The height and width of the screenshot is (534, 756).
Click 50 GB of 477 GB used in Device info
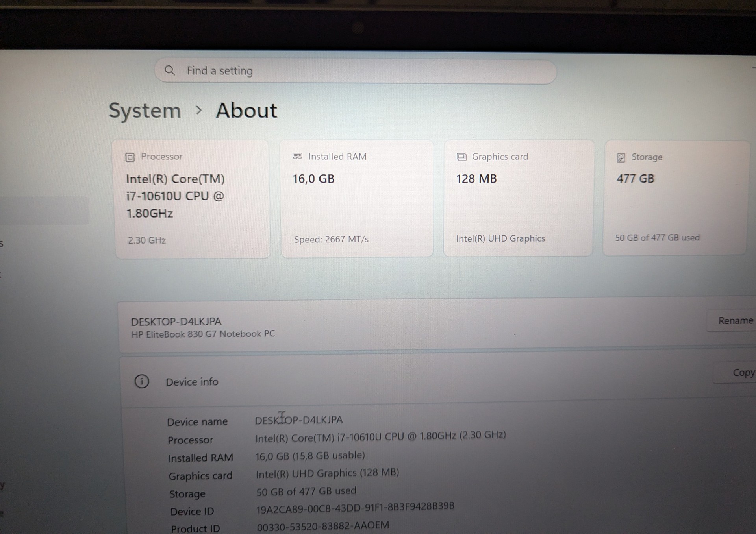click(x=306, y=491)
